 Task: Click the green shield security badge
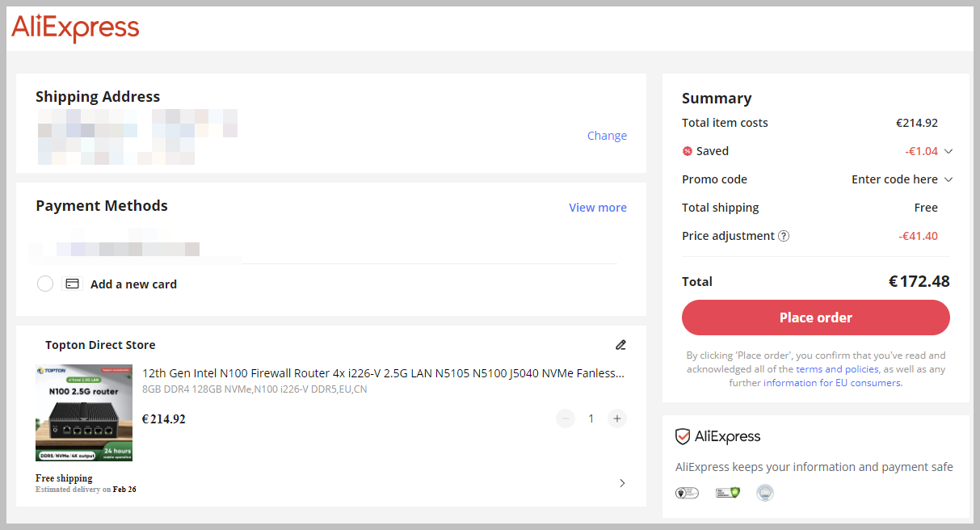coord(728,493)
